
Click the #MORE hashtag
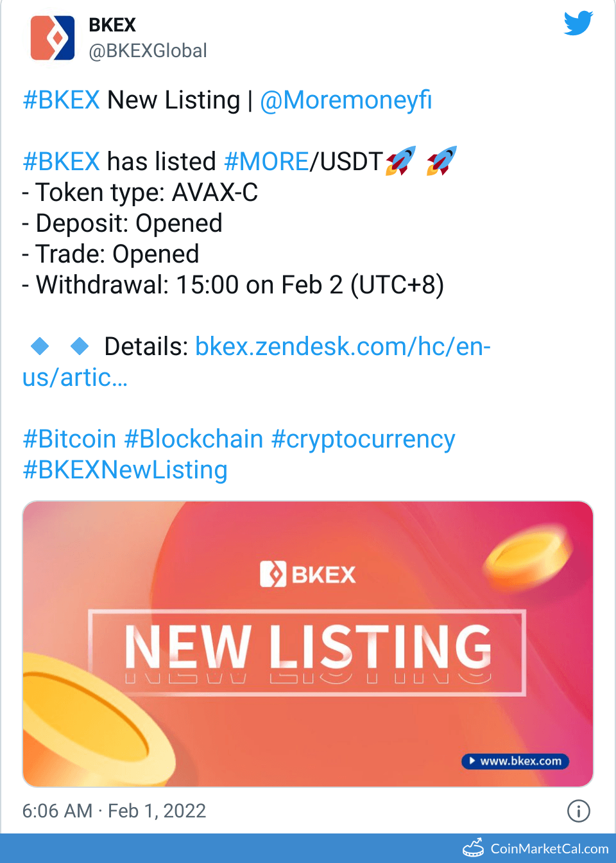(x=266, y=162)
